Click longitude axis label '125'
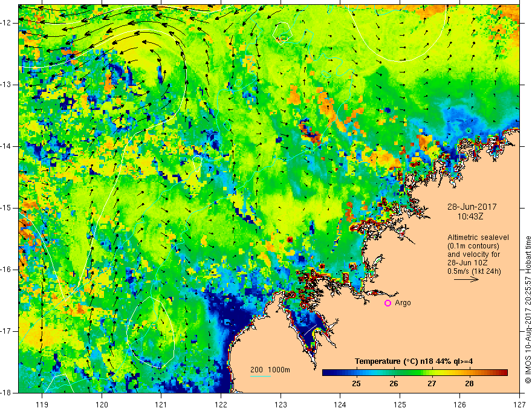This screenshot has width=532, height=411. pos(400,404)
